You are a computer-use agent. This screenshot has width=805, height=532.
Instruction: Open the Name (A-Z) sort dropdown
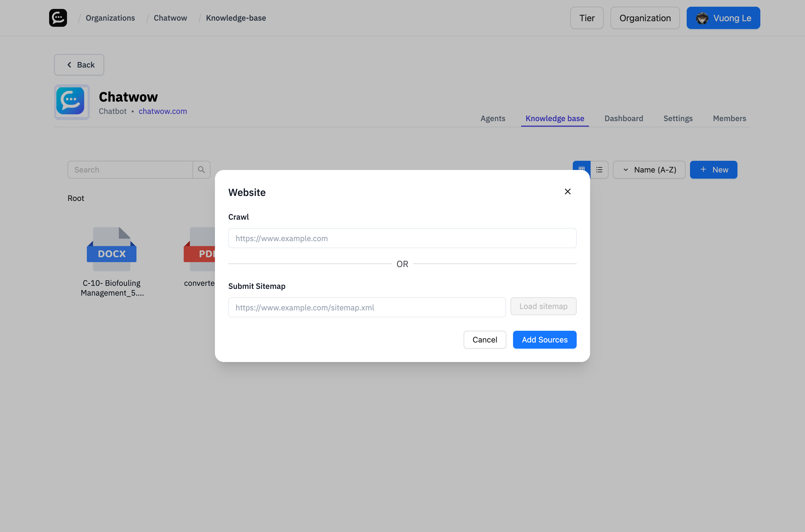tap(649, 169)
